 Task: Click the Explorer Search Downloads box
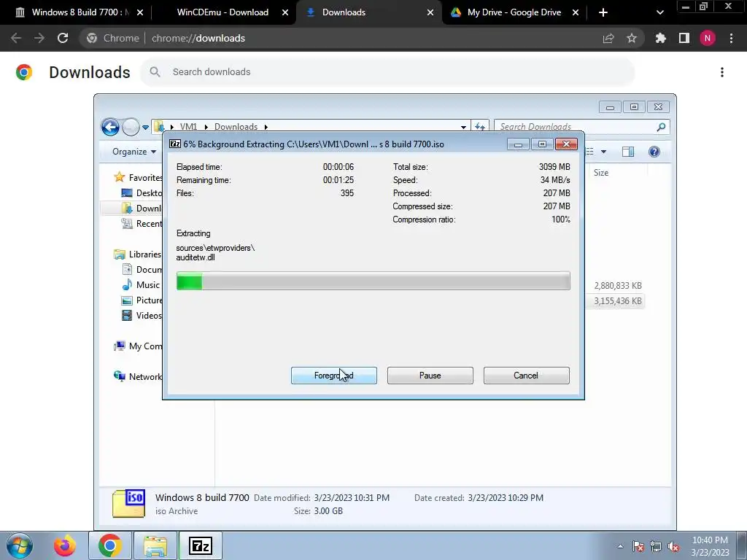point(581,127)
